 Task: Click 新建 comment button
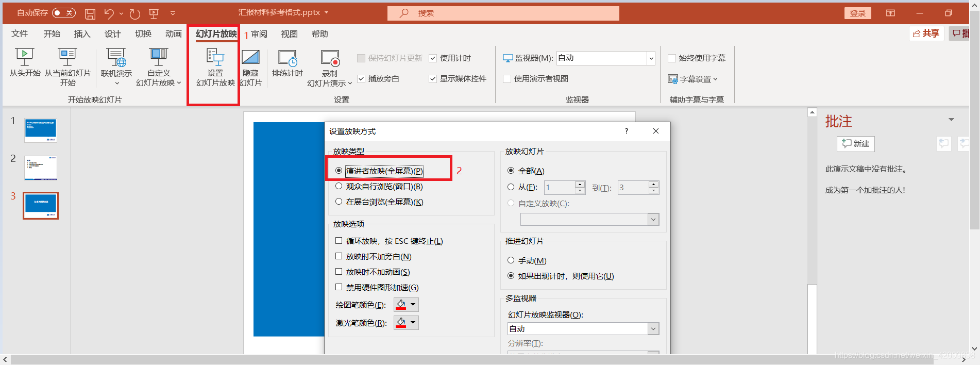(856, 144)
